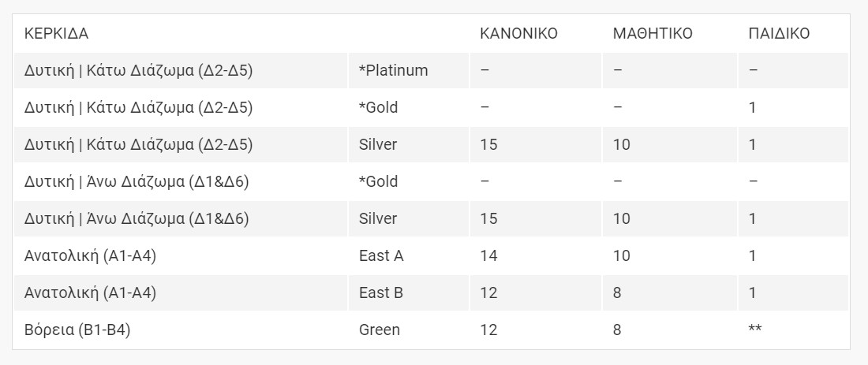This screenshot has height=365, width=868.
Task: Click the ΠΑΙΔΙΚΟ column header
Action: [x=779, y=33]
